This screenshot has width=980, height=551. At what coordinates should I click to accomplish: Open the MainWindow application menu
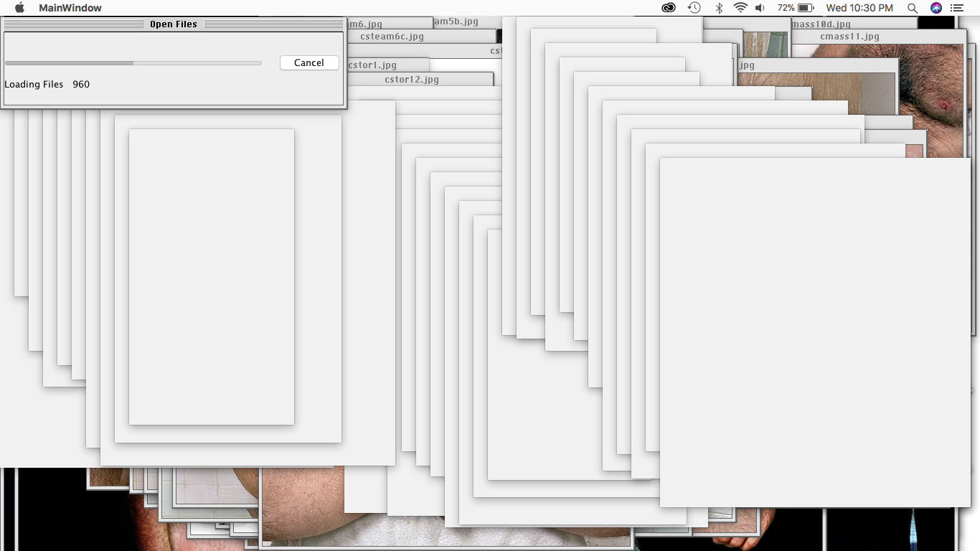[70, 8]
